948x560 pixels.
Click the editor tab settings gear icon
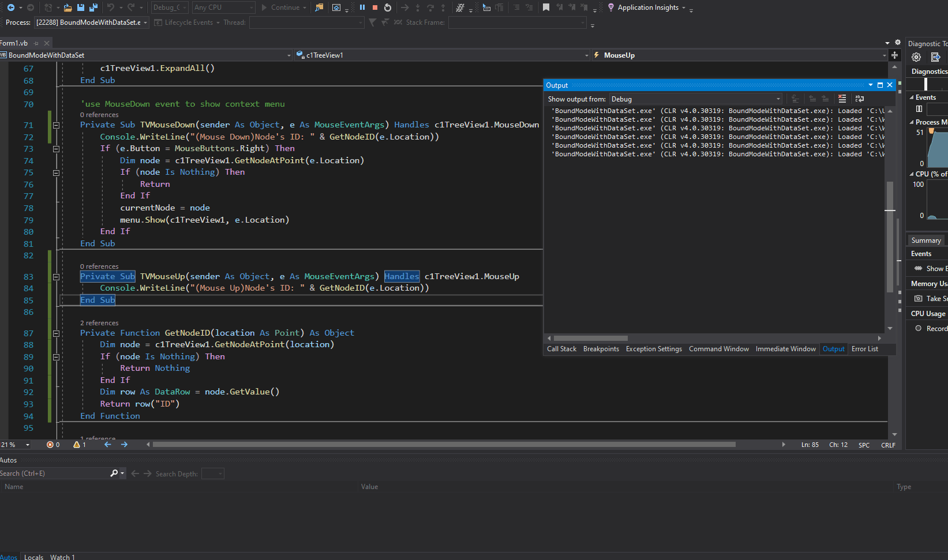tap(897, 43)
